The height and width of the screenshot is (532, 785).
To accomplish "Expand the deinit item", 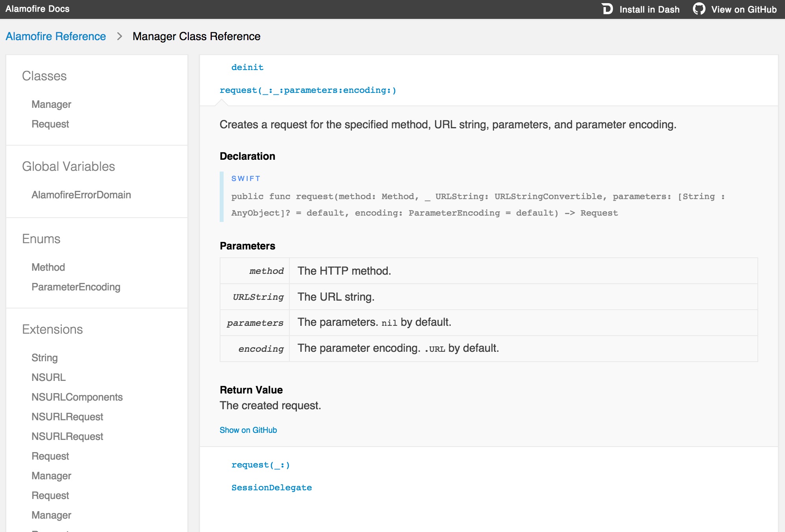I will 247,67.
